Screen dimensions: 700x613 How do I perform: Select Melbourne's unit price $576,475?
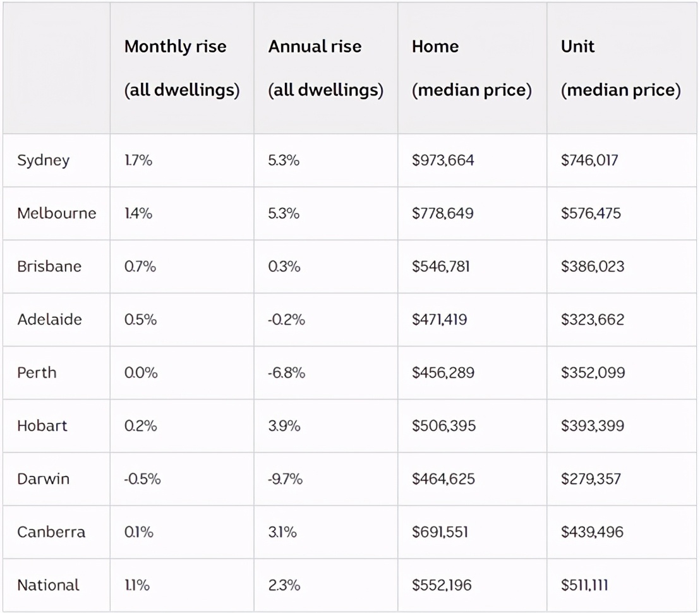(x=591, y=214)
